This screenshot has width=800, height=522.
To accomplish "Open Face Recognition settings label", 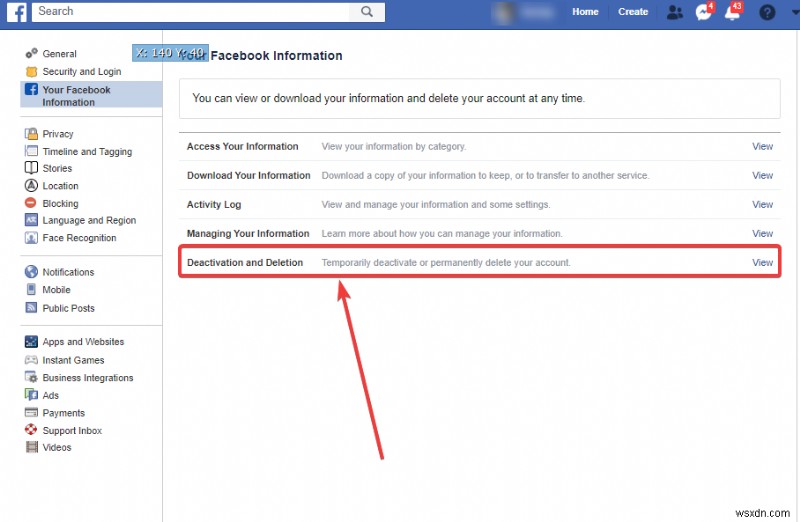I will pos(79,238).
